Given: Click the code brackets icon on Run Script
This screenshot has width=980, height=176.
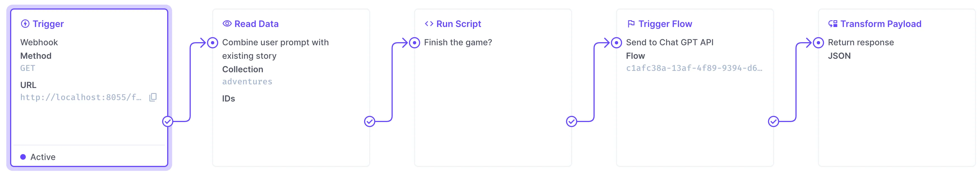Looking at the screenshot, I should click(429, 24).
